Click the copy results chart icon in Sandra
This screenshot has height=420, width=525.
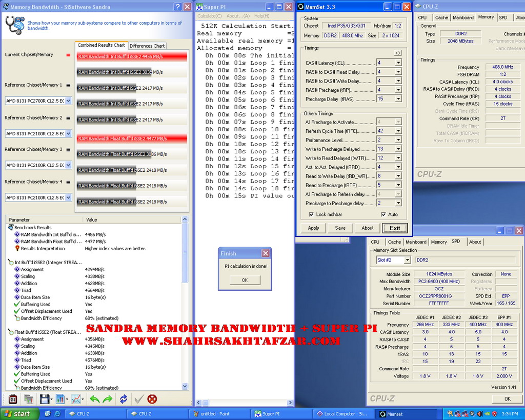pyautogui.click(x=29, y=399)
